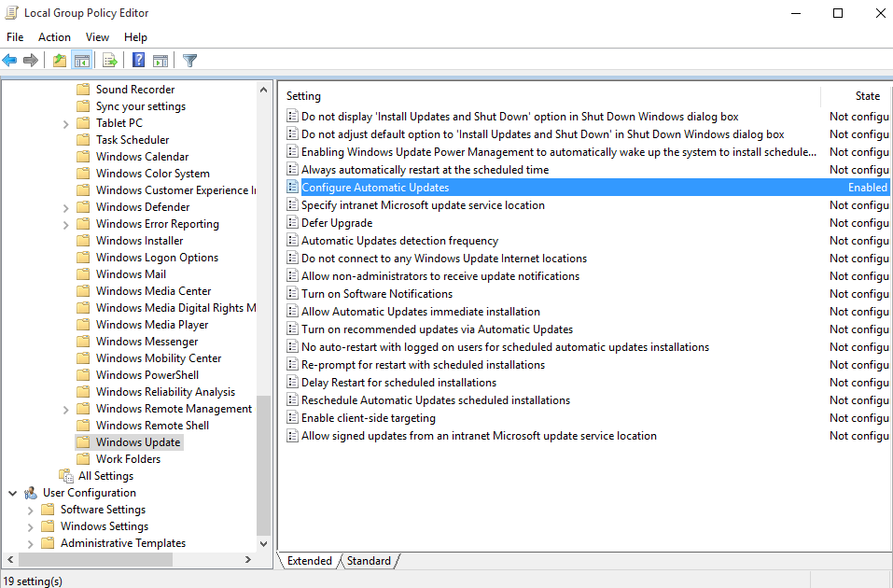Click tree horizontal scrollbar left arrow
Image resolution: width=893 pixels, height=588 pixels.
[x=9, y=559]
